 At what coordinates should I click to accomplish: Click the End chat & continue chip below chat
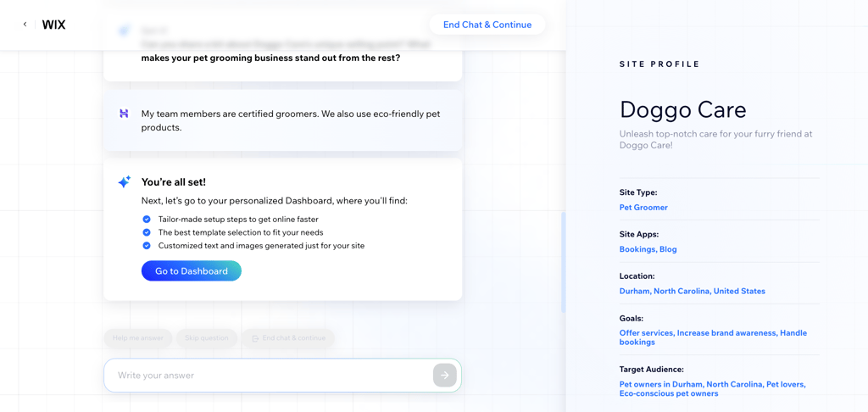[288, 337]
